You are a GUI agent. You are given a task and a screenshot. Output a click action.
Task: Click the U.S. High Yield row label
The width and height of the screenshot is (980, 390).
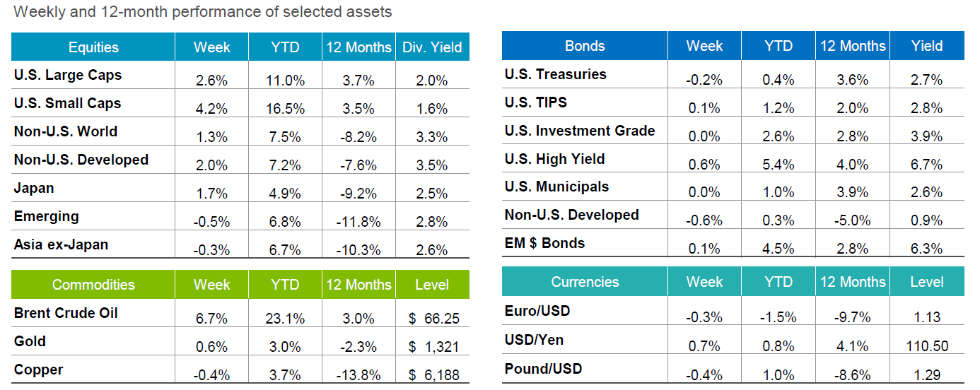click(x=554, y=159)
